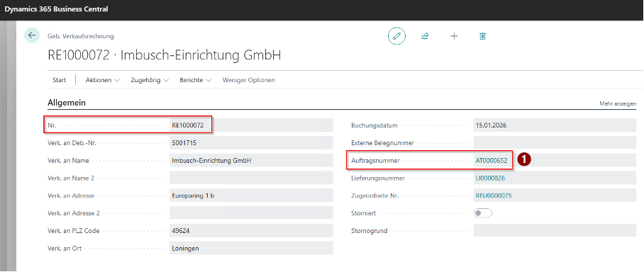Screen dimensions: 644x272
Task: Click the empty Verk. an Name 2 field
Action: [251, 178]
